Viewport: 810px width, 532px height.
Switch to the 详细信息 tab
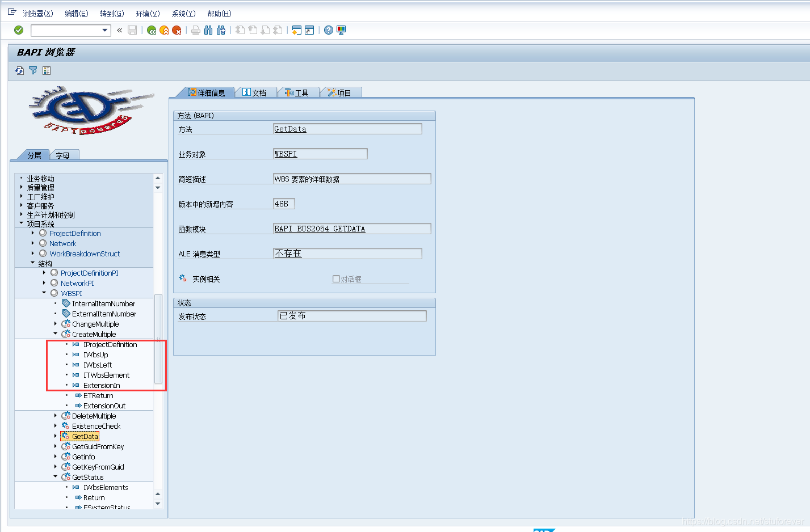[x=207, y=92]
